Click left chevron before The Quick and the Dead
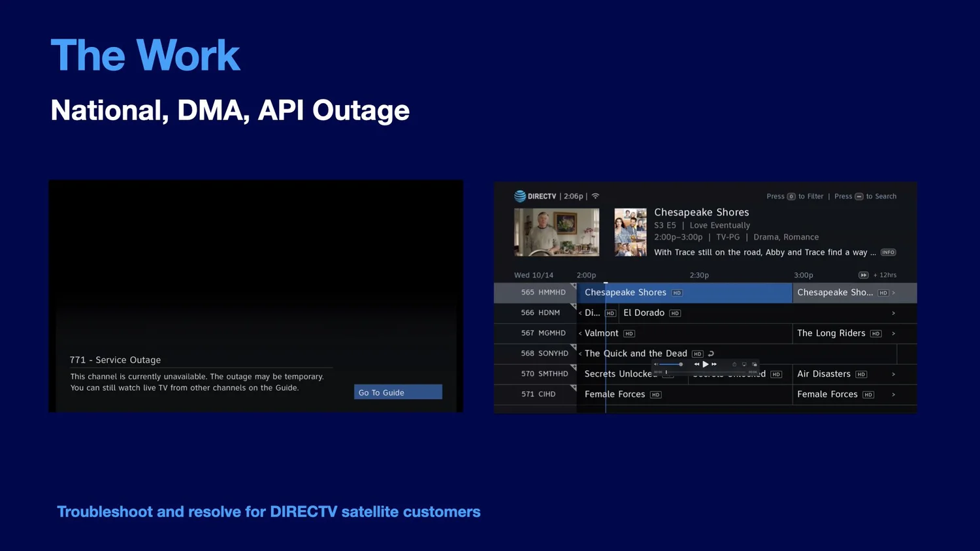The height and width of the screenshot is (551, 980). coord(580,353)
